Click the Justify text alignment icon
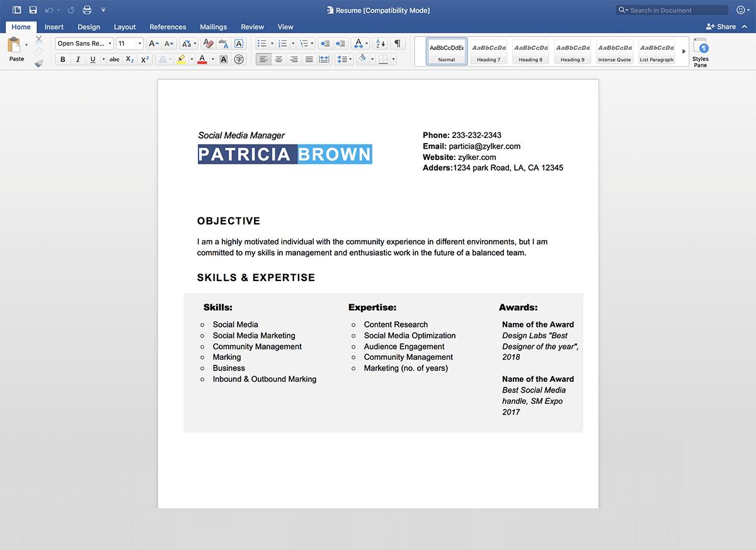The image size is (756, 550). [309, 59]
